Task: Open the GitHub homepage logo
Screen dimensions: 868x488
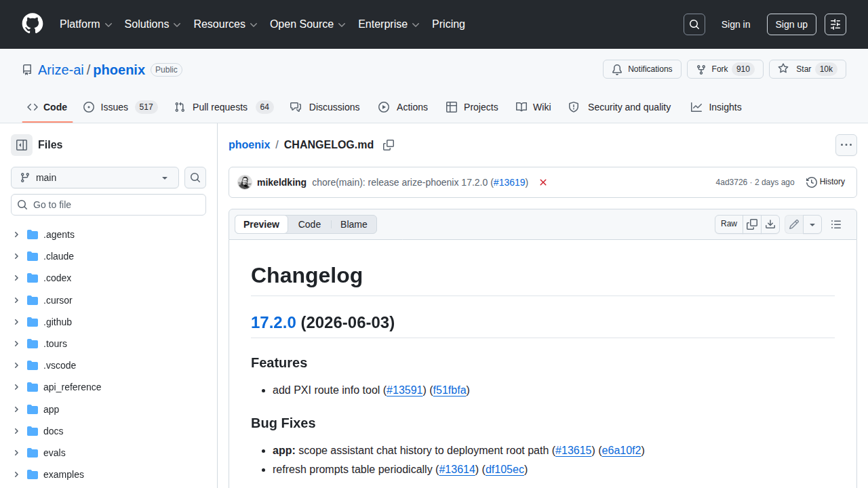Action: click(33, 24)
